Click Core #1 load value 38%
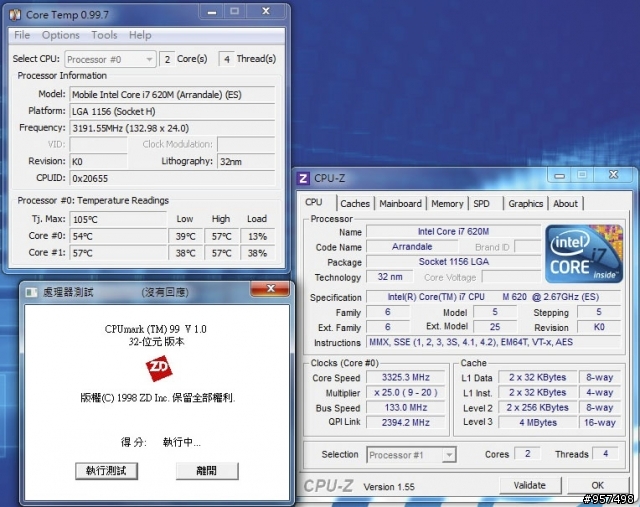The height and width of the screenshot is (507, 640). [x=258, y=253]
